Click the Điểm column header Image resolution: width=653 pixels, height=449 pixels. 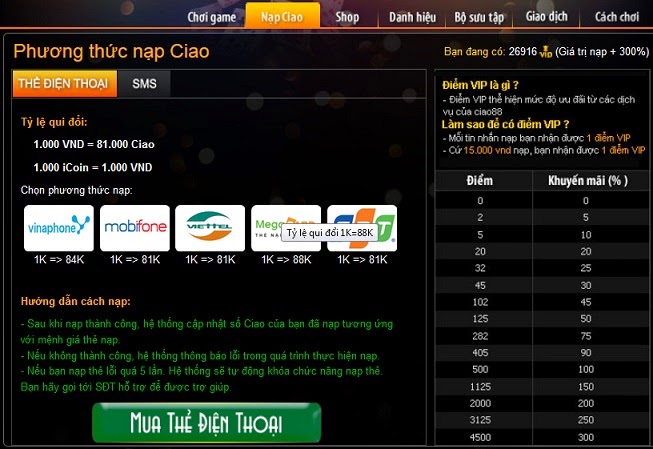click(x=480, y=181)
